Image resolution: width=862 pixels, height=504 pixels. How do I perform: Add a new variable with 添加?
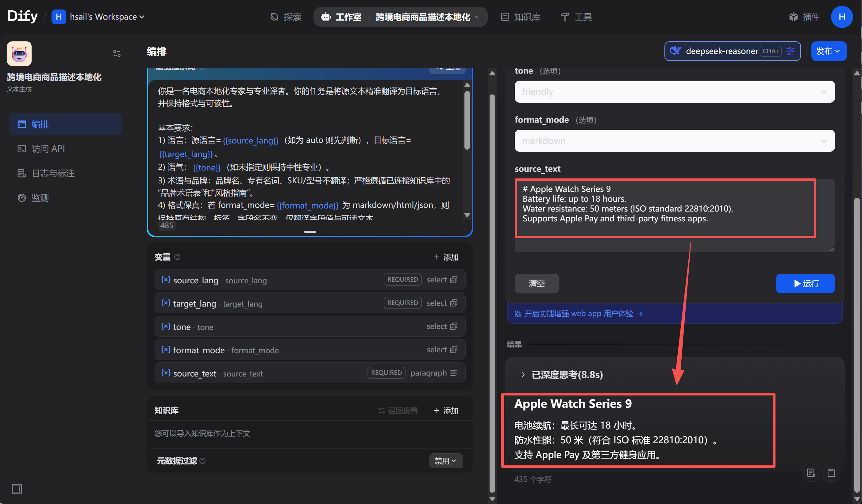446,257
